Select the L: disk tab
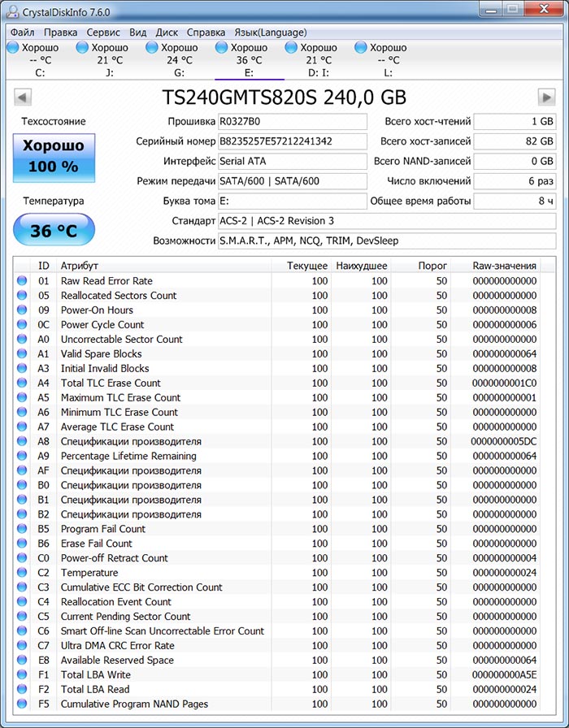This screenshot has height=728, width=569. (x=389, y=60)
